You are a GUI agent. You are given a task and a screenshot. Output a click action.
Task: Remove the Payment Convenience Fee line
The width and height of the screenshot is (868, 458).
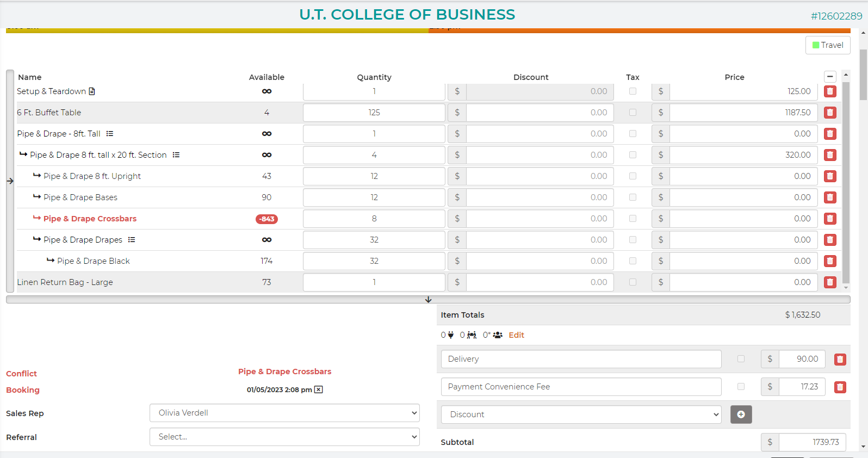click(840, 387)
